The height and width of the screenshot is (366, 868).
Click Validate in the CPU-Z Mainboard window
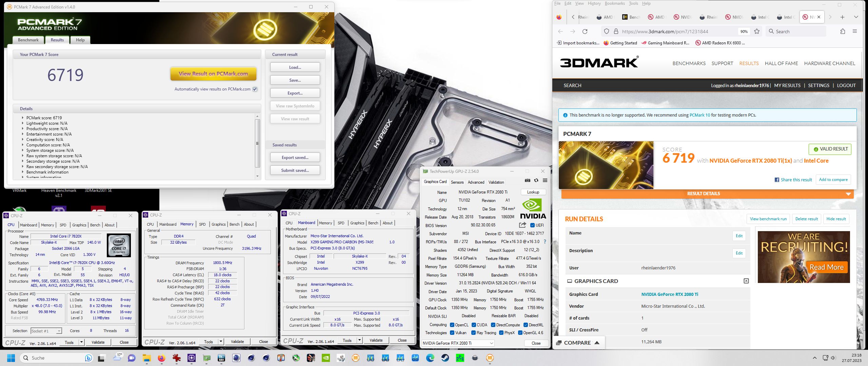point(376,340)
